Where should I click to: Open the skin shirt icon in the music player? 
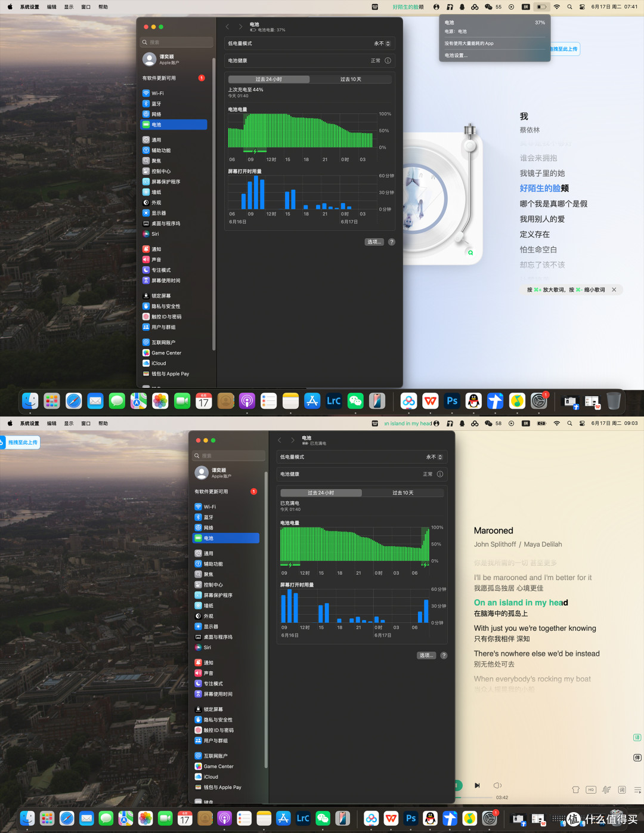[x=575, y=789]
